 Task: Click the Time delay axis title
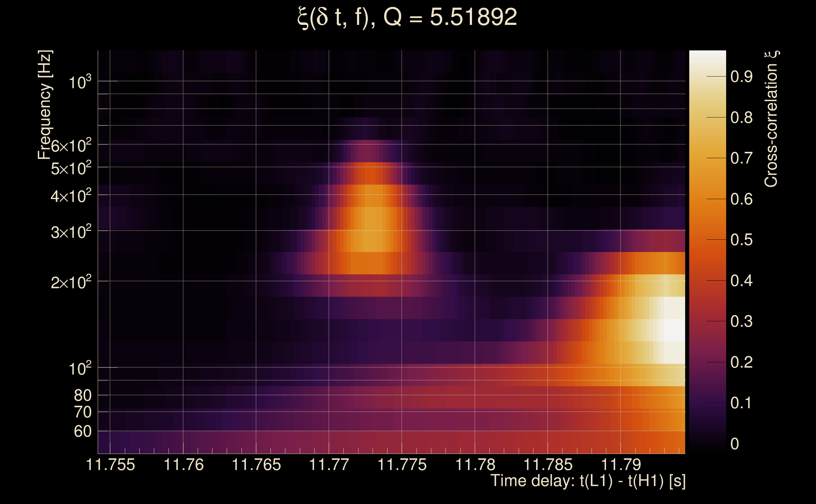(x=588, y=481)
